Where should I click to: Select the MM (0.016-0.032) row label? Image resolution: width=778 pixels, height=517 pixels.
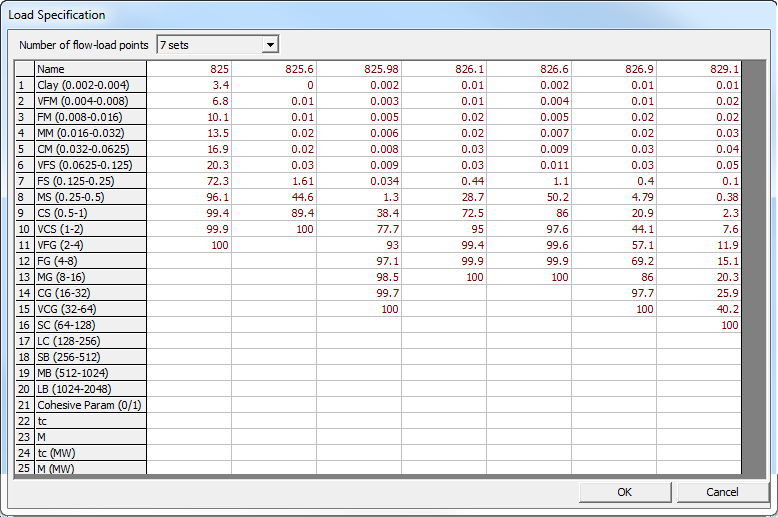pos(90,133)
